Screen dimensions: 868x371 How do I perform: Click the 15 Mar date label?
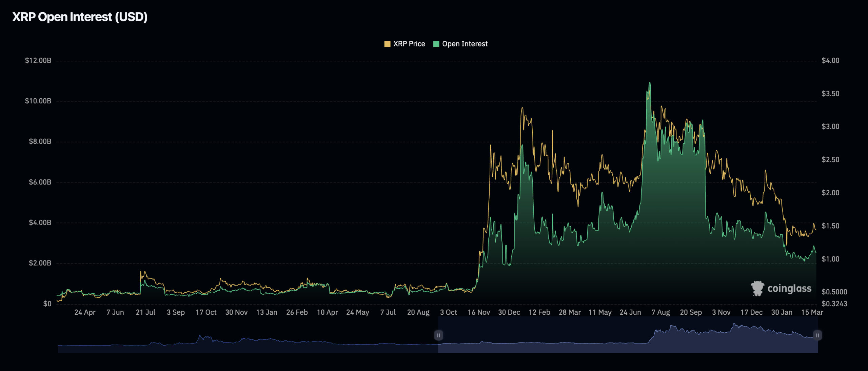tap(812, 312)
